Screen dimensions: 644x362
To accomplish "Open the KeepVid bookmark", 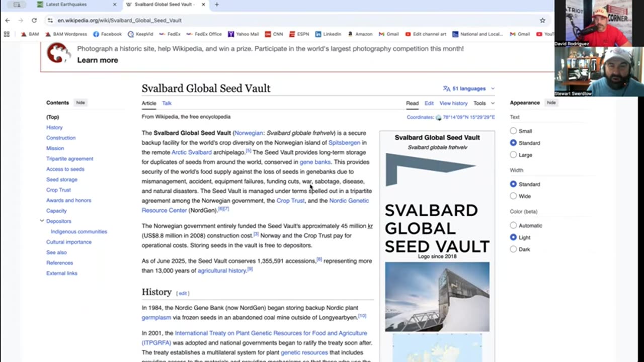I will pos(140,34).
